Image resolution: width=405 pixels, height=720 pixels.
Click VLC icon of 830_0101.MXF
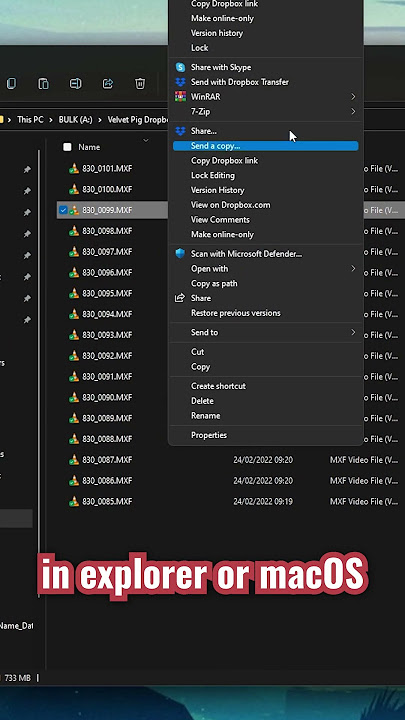[74, 169]
